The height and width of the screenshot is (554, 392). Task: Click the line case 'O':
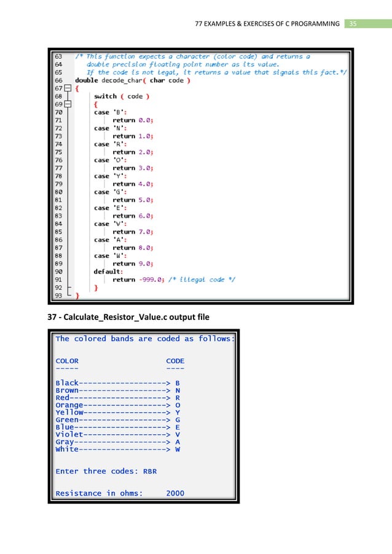[x=110, y=160]
